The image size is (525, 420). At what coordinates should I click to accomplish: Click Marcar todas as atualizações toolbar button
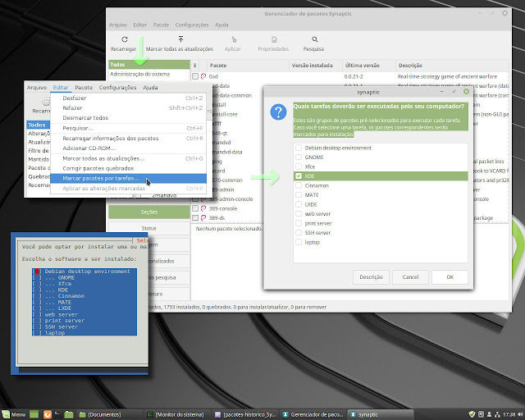click(x=180, y=43)
